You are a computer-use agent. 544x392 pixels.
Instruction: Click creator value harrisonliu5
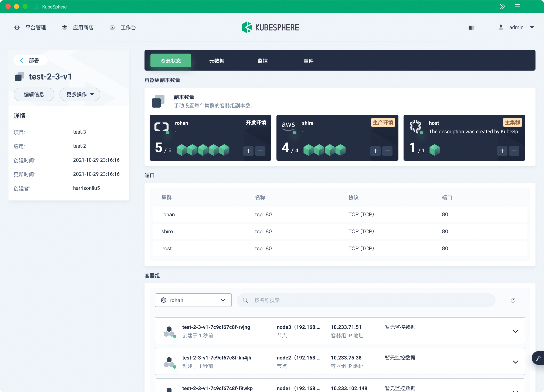tap(86, 188)
